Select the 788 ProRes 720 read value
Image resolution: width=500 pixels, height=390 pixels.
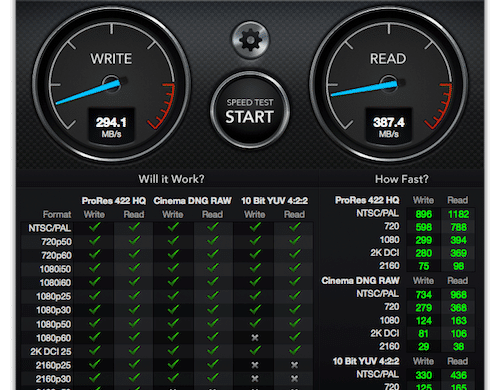458,227
